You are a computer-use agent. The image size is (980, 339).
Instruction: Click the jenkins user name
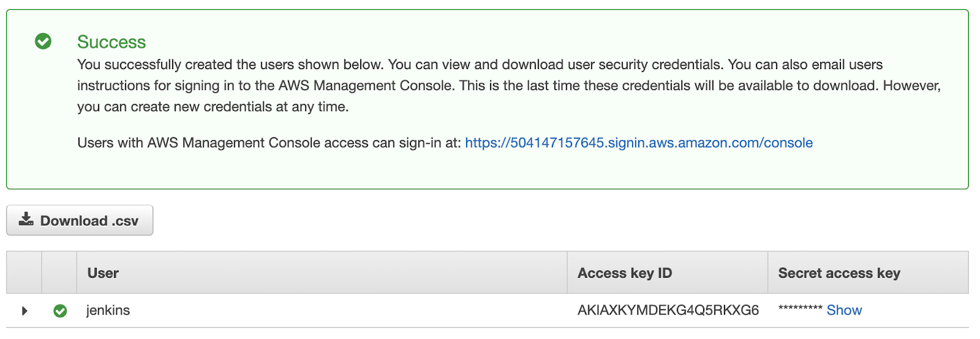click(x=108, y=310)
